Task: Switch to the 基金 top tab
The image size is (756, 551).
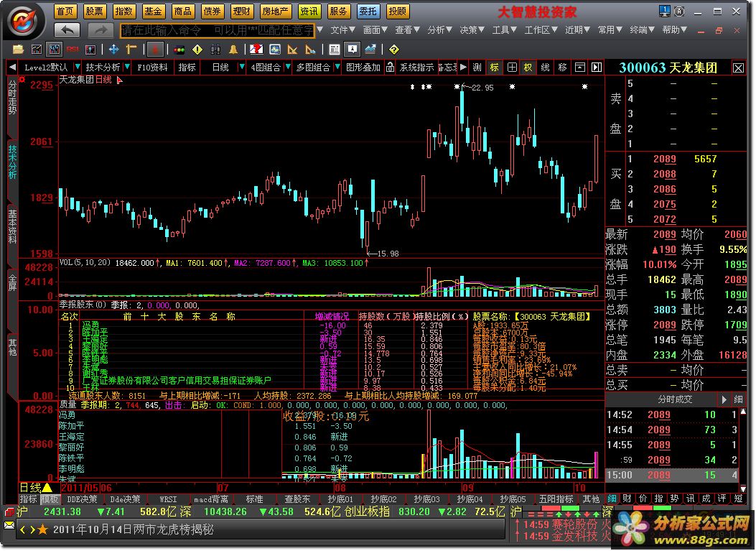Action: [x=154, y=11]
